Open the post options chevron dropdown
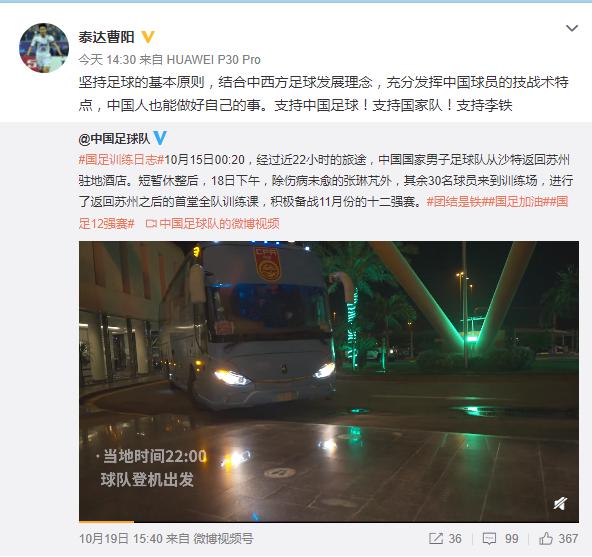 pos(572,28)
